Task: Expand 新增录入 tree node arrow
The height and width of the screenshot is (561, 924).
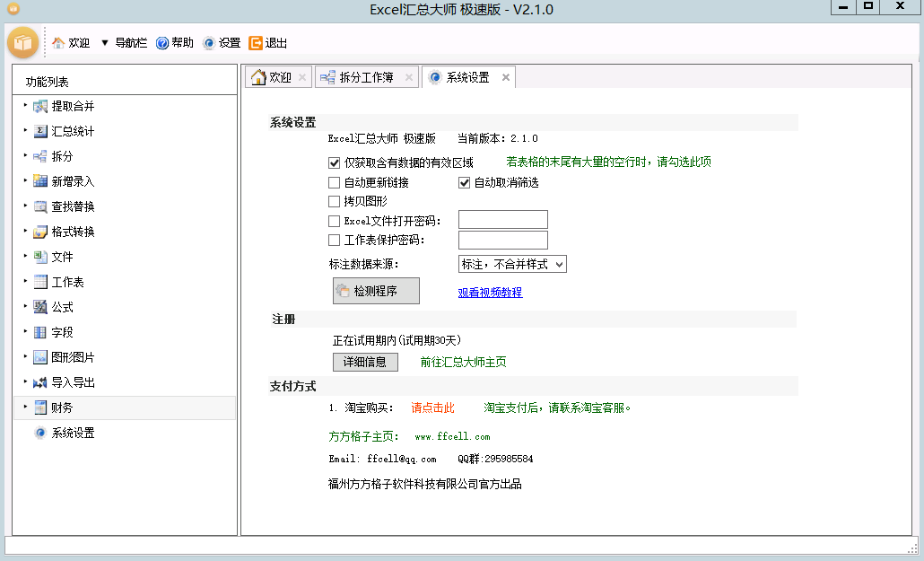Action: click(25, 180)
